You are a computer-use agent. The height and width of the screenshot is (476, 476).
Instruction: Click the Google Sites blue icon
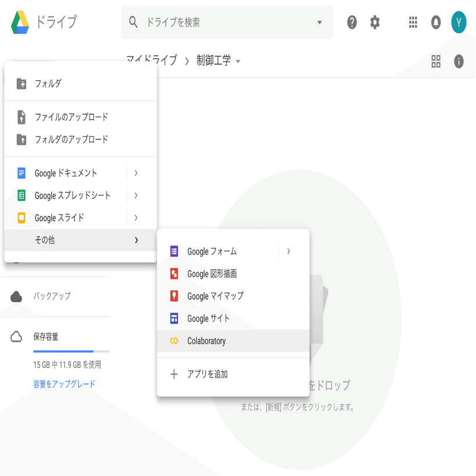(174, 318)
